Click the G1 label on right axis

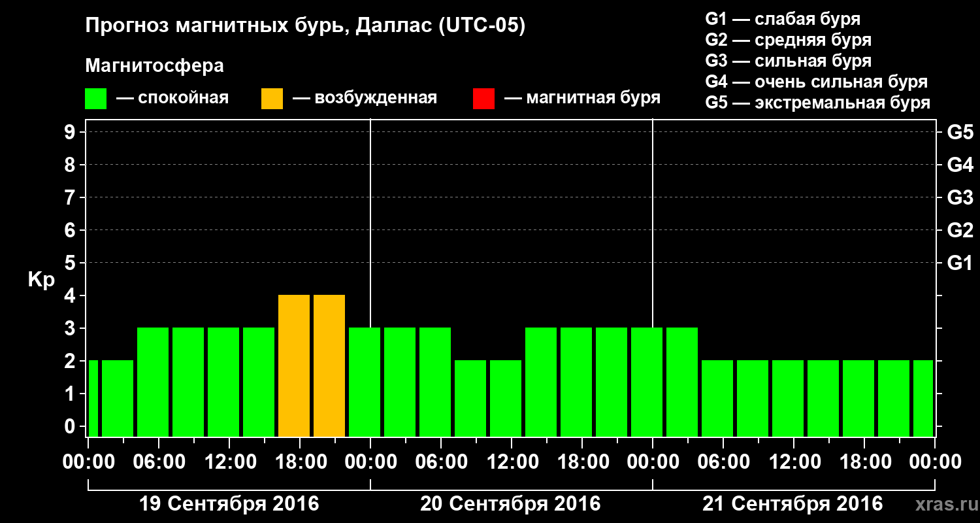pyautogui.click(x=960, y=263)
